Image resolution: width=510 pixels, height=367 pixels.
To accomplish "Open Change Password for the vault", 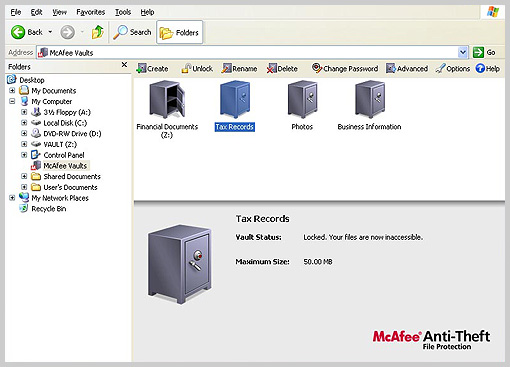I will pyautogui.click(x=345, y=69).
